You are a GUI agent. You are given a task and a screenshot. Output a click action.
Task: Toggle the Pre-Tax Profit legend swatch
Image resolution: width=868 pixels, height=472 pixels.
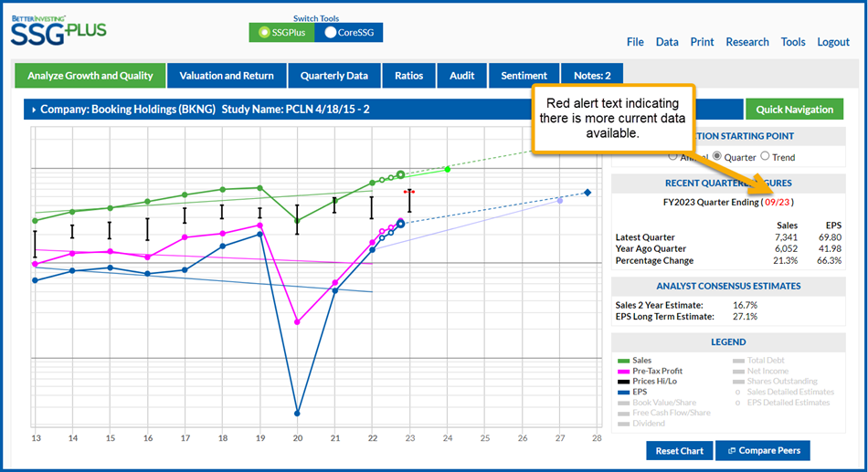[x=623, y=372]
